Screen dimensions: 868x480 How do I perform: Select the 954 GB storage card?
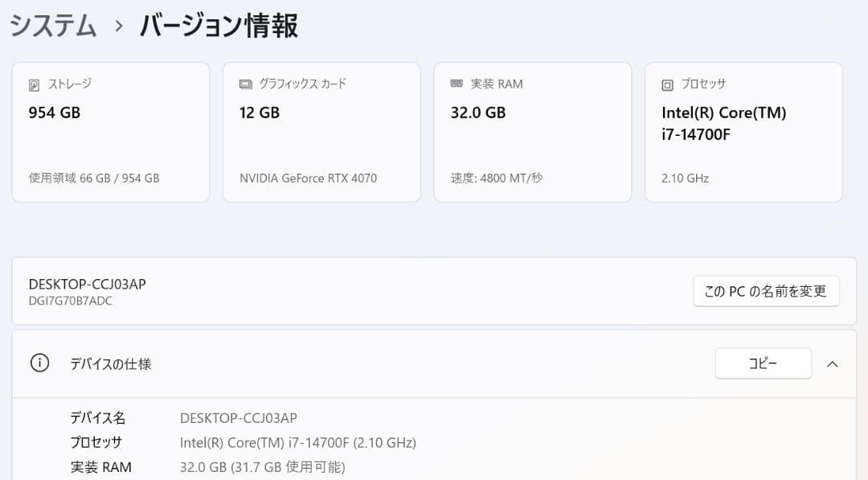[110, 131]
